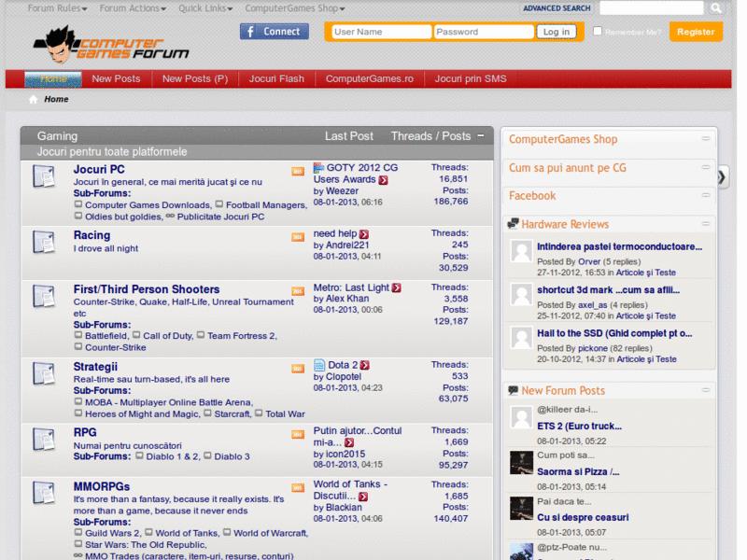This screenshot has height=560, width=747.
Task: Open RSS feed icon for MMORPGs
Action: pyautogui.click(x=298, y=487)
